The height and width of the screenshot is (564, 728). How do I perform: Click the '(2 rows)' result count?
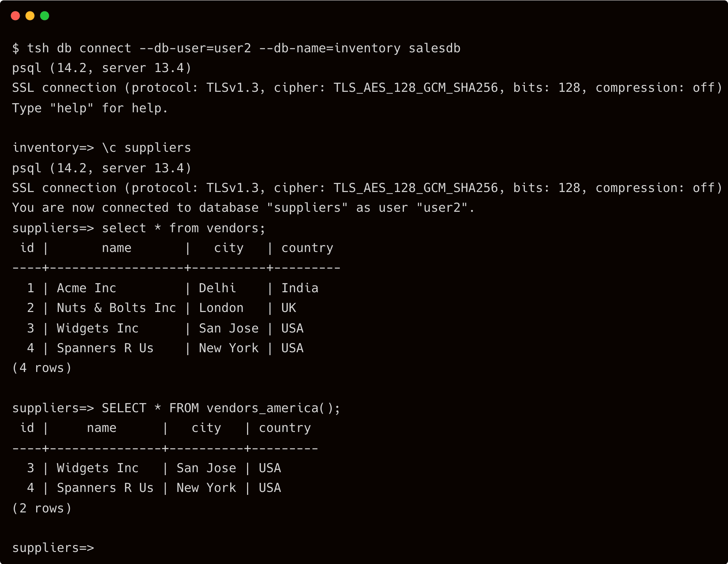click(x=42, y=508)
